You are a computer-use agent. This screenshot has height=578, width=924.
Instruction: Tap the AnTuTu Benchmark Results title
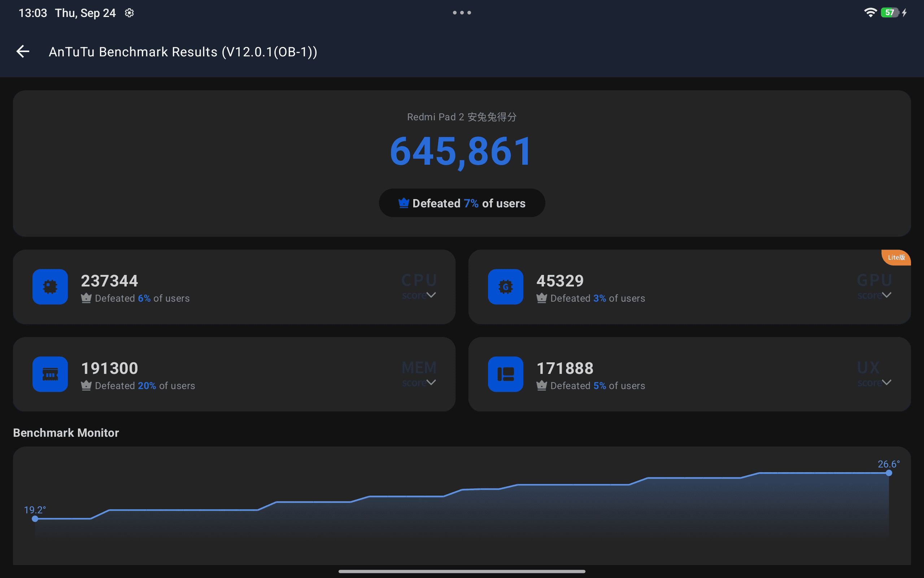(x=183, y=52)
